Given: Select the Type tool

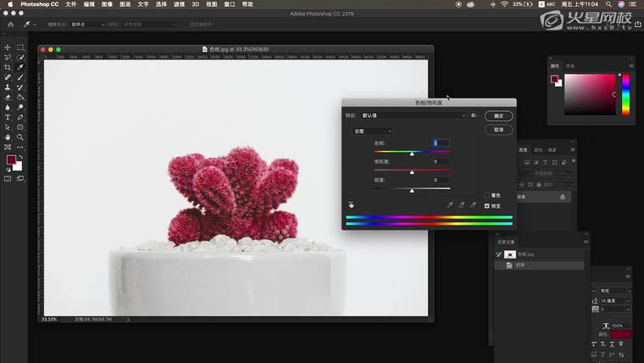Looking at the screenshot, I should point(8,117).
